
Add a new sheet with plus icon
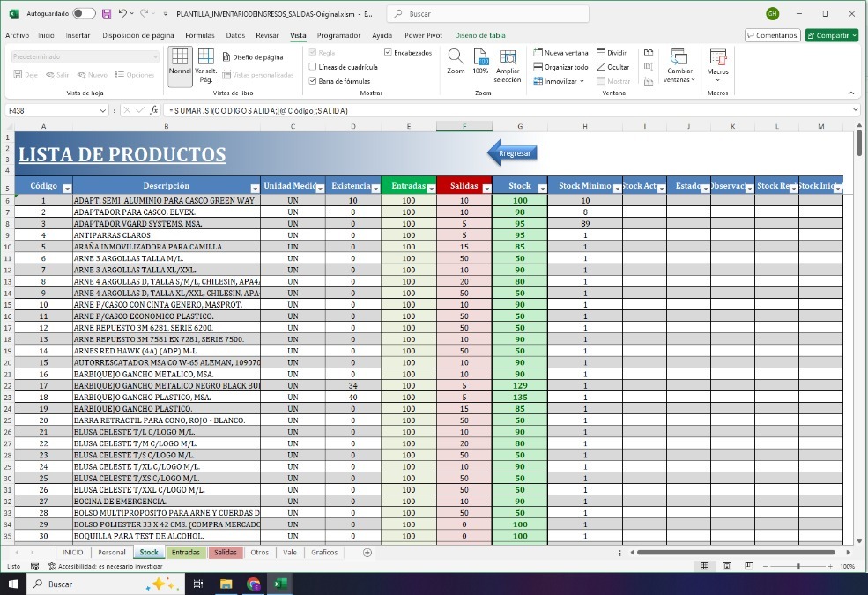[x=367, y=553]
